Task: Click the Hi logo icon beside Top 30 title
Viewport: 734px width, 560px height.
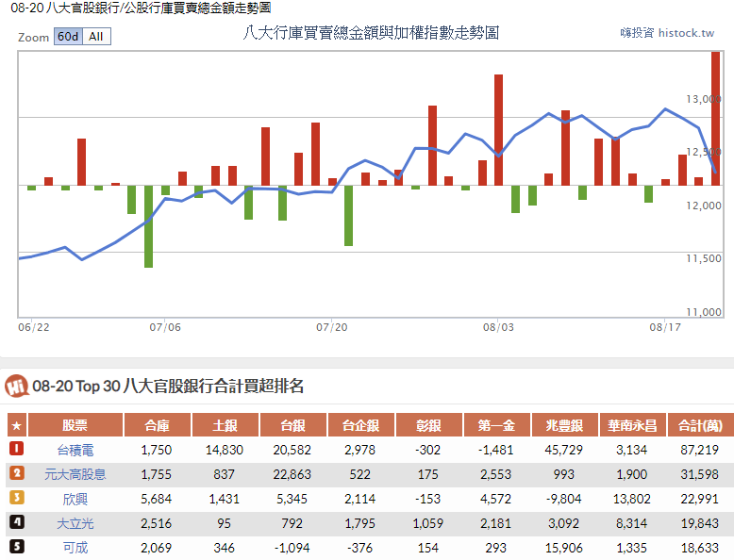Action: click(17, 387)
